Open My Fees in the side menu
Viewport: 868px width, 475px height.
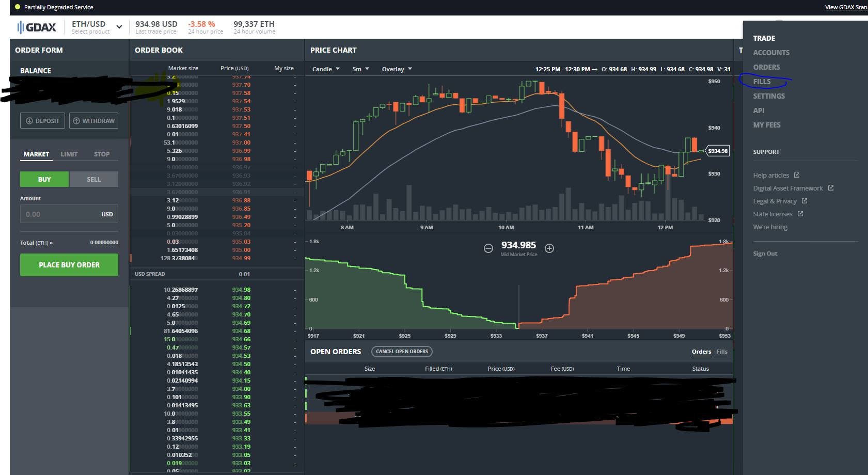(x=766, y=125)
